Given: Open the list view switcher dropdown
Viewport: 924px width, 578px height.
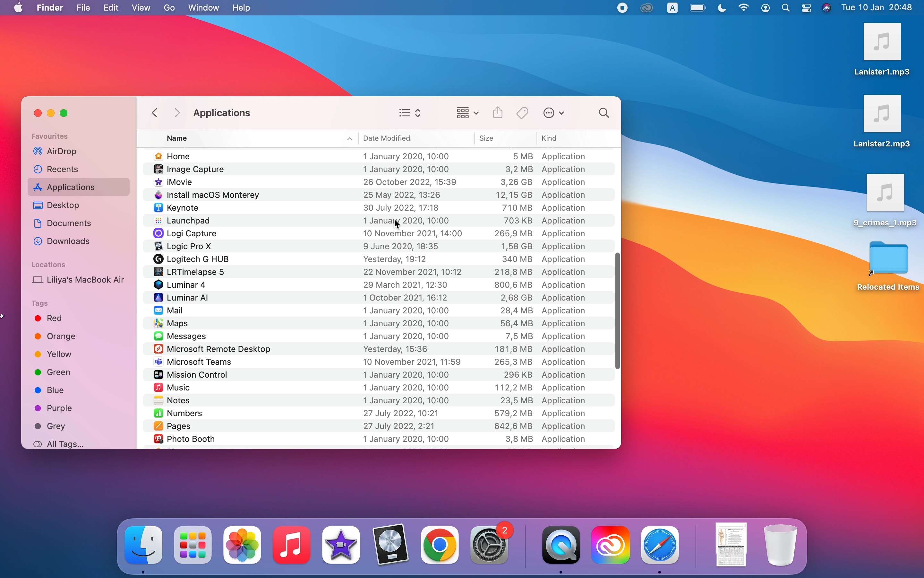Looking at the screenshot, I should [x=410, y=113].
